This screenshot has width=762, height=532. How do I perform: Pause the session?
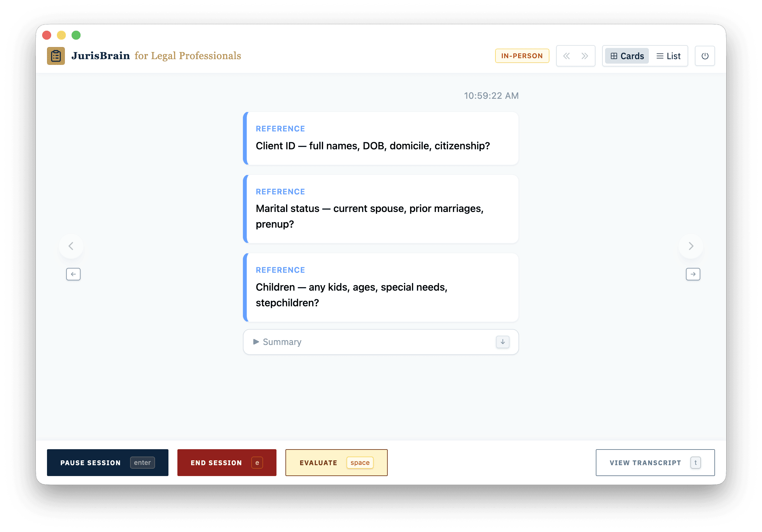(x=107, y=463)
